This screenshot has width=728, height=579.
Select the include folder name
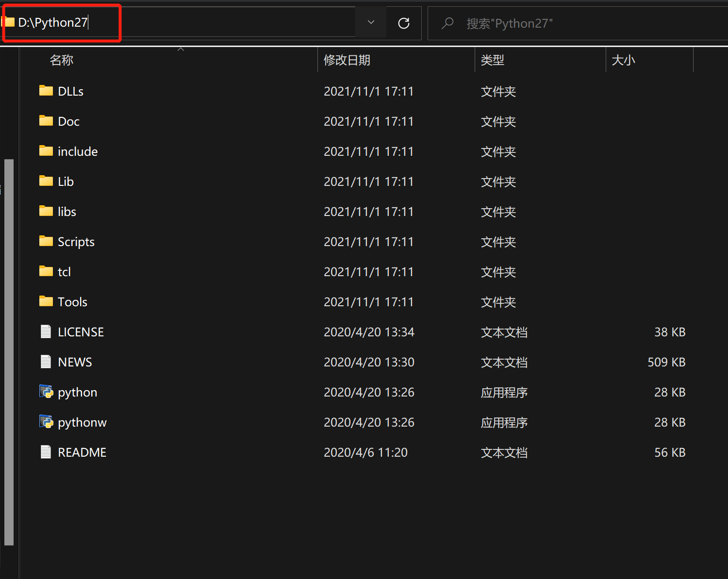click(78, 151)
